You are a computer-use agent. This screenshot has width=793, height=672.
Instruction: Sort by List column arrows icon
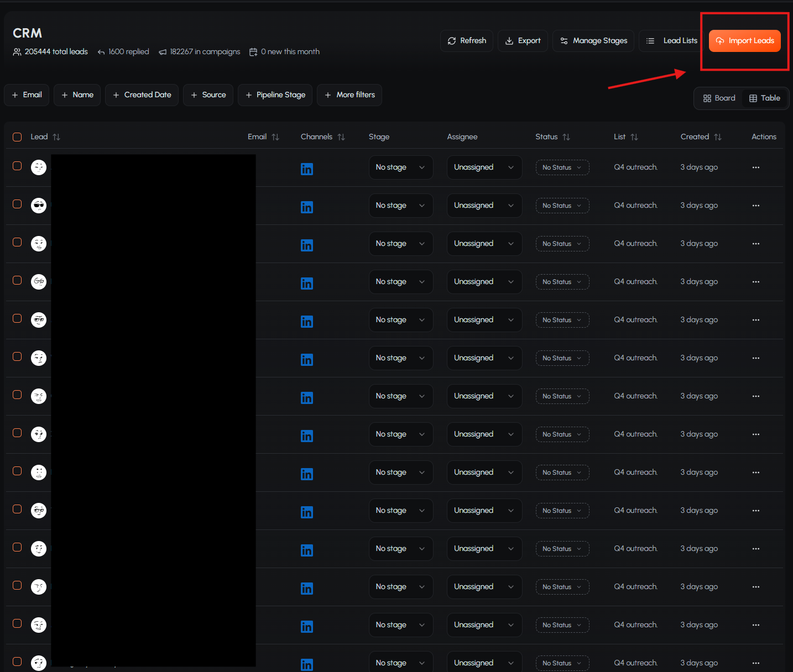click(x=634, y=137)
